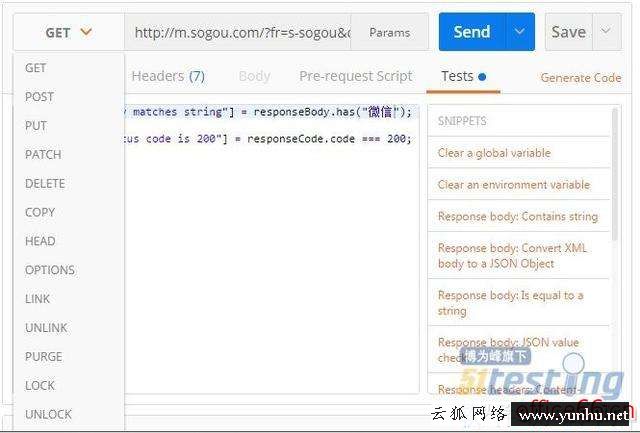Viewport: 640px width, 433px height.
Task: Open the Params editor
Action: [389, 32]
